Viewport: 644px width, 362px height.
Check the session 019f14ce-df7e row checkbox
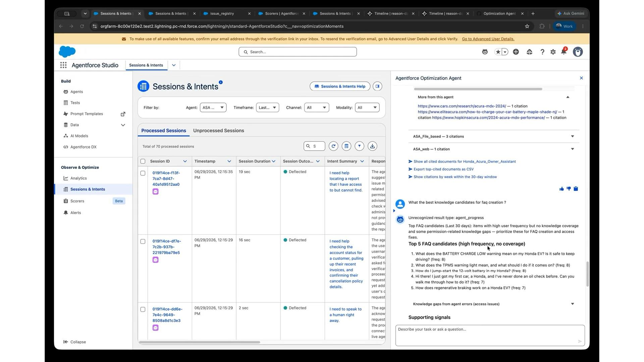pyautogui.click(x=143, y=241)
